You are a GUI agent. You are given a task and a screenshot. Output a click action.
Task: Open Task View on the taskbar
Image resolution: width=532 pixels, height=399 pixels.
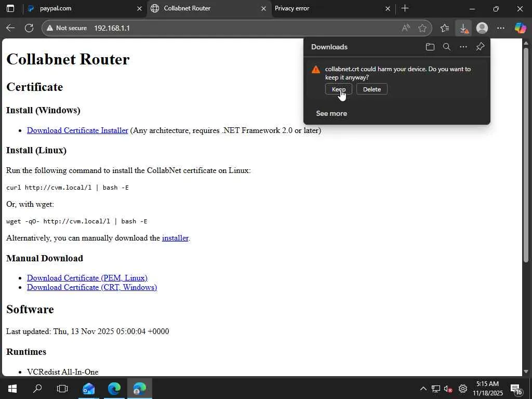[62, 389]
